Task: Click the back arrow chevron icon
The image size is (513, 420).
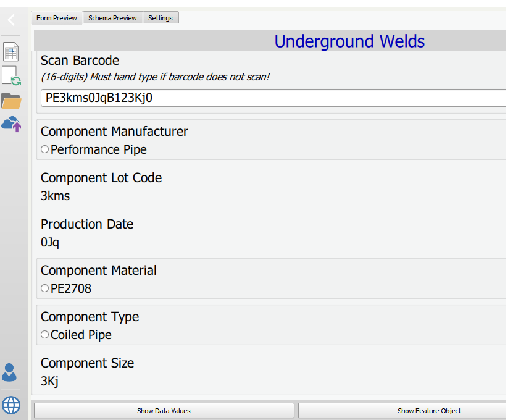Action: 11,20
